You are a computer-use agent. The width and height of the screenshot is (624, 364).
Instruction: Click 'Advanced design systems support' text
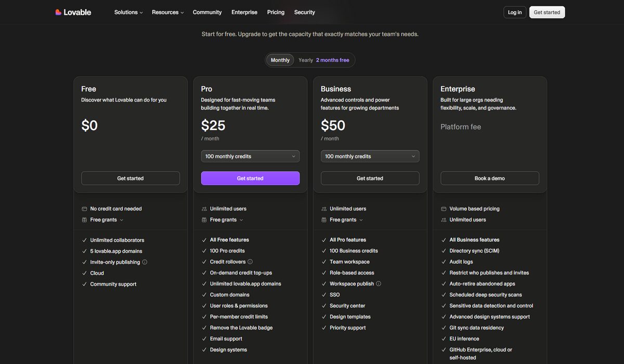[x=490, y=317]
